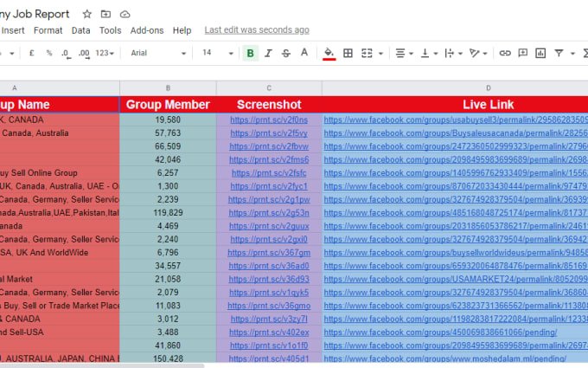Open 'Last edit was seconds ago' history
The image size is (588, 368).
[x=257, y=30]
